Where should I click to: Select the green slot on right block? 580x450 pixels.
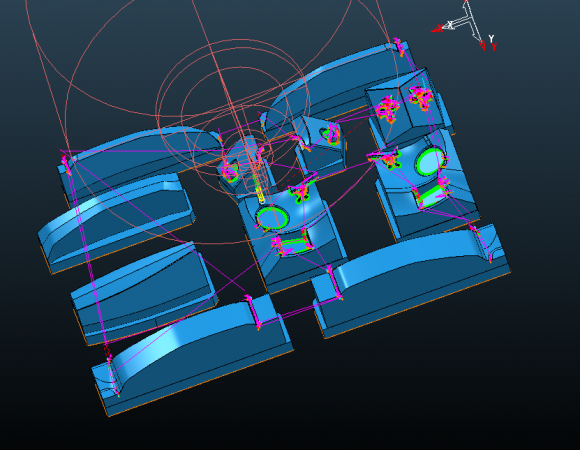coord(432,197)
